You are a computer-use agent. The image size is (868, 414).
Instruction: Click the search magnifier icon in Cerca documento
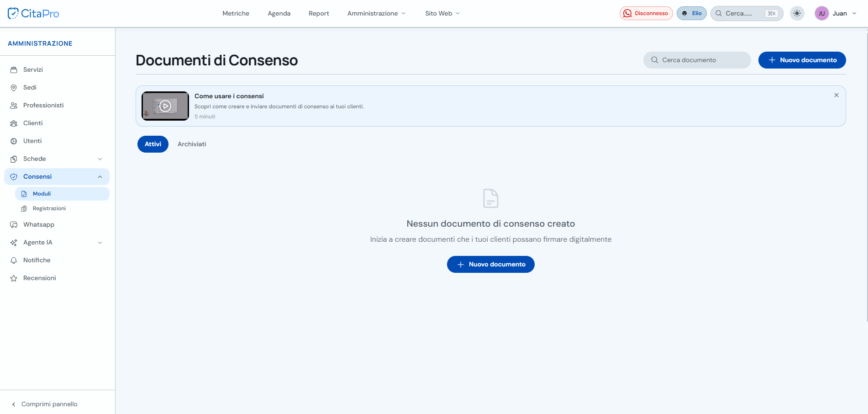point(654,60)
